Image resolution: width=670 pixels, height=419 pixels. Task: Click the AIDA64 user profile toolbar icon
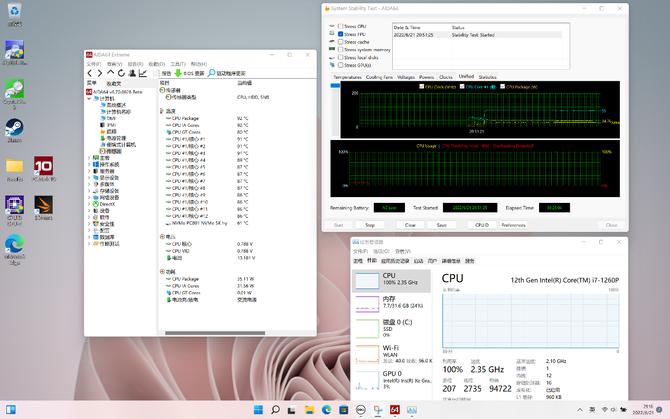pyautogui.click(x=132, y=73)
